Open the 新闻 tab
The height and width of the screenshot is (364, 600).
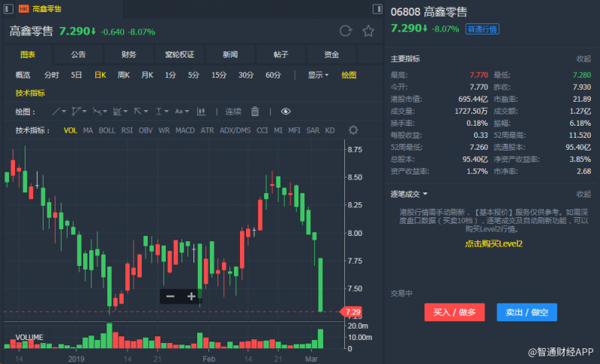pyautogui.click(x=230, y=55)
